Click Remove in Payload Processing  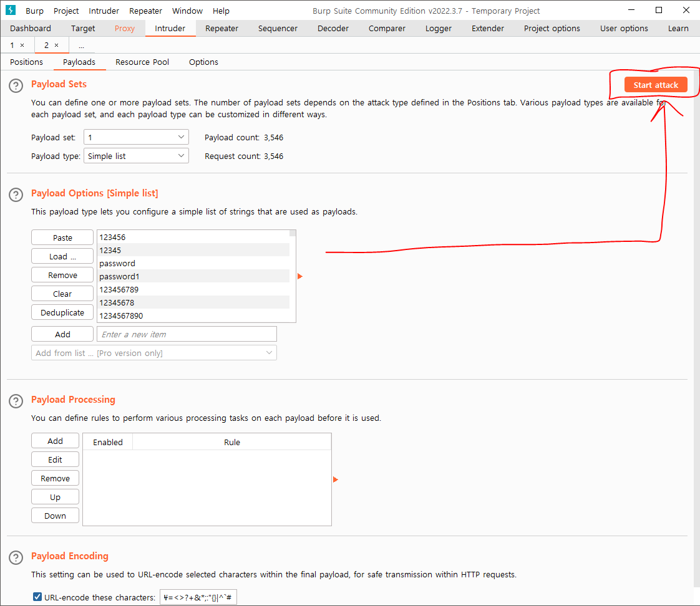pos(56,478)
